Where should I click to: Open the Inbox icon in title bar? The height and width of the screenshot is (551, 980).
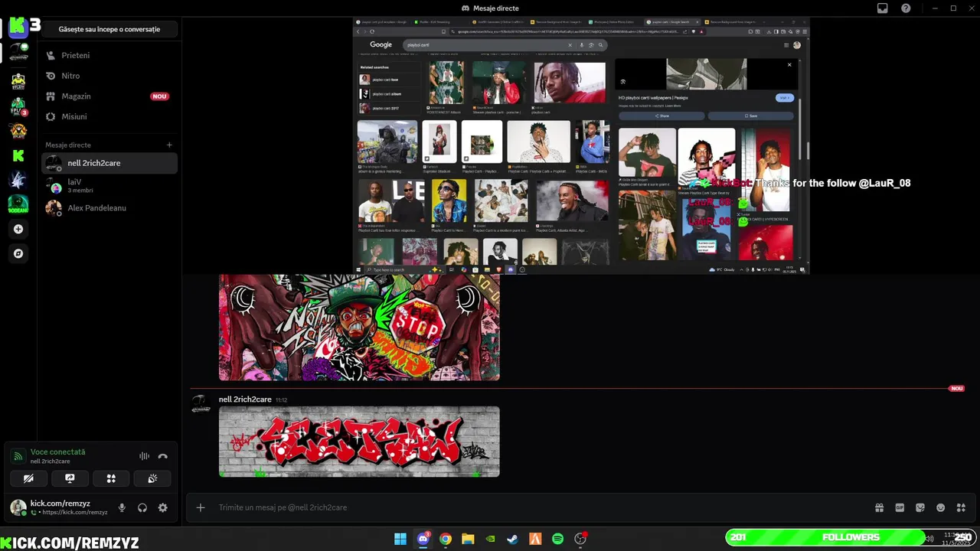pos(883,8)
